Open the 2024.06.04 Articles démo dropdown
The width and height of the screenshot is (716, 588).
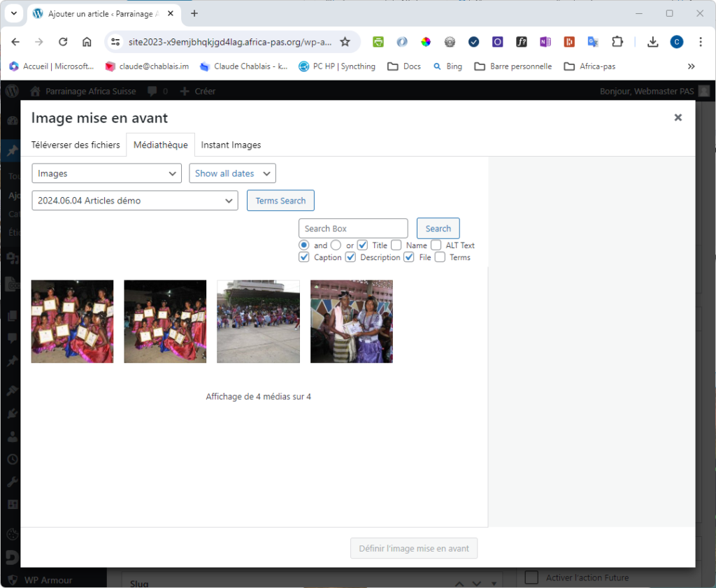(x=135, y=201)
